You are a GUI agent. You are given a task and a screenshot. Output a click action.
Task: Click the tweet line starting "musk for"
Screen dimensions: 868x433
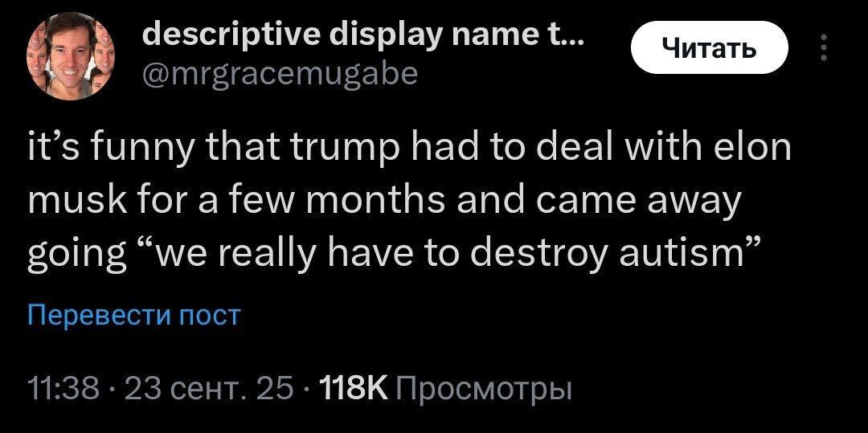pyautogui.click(x=383, y=202)
